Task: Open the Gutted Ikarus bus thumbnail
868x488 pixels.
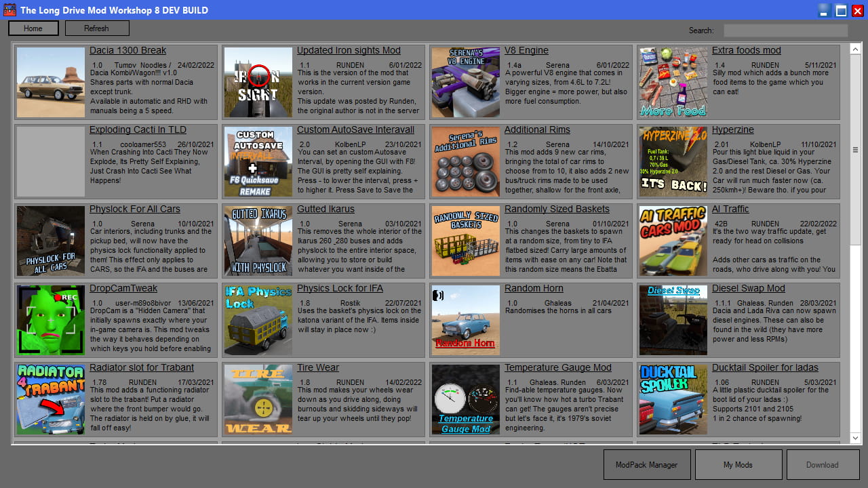Action: coord(258,241)
